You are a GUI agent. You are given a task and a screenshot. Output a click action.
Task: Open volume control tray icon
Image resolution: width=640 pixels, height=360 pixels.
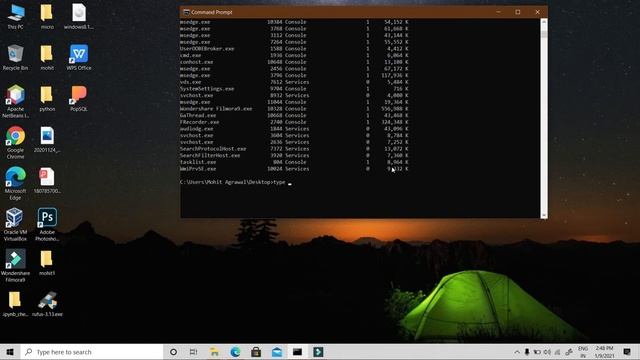click(547, 352)
